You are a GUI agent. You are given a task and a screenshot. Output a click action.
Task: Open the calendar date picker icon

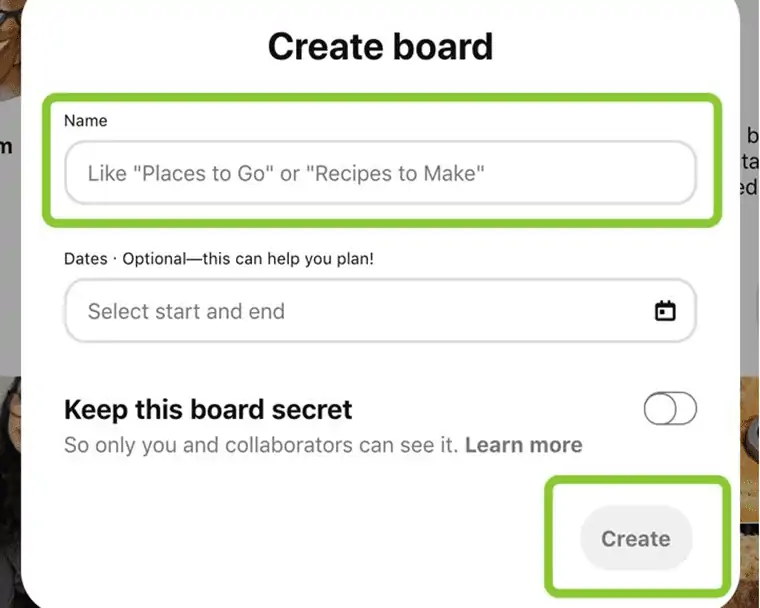pyautogui.click(x=665, y=311)
